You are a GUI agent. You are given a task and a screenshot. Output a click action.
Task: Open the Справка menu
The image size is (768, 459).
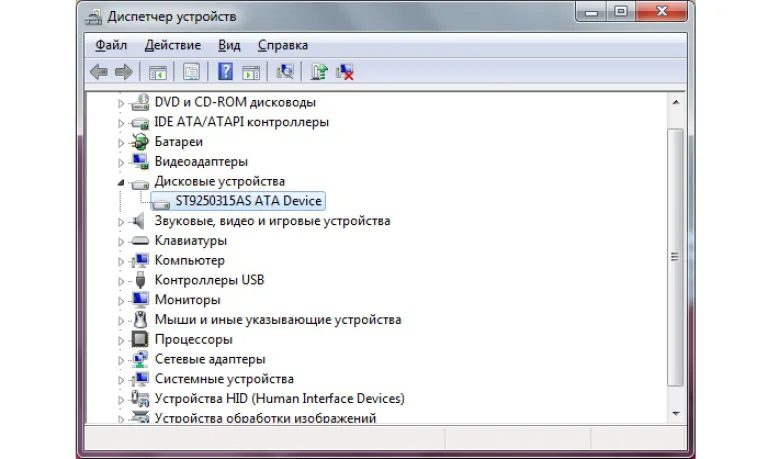point(283,45)
